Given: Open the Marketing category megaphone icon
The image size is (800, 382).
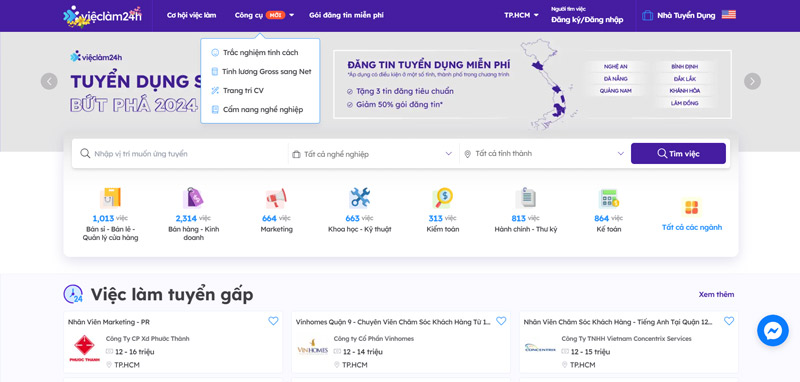Looking at the screenshot, I should [x=276, y=198].
